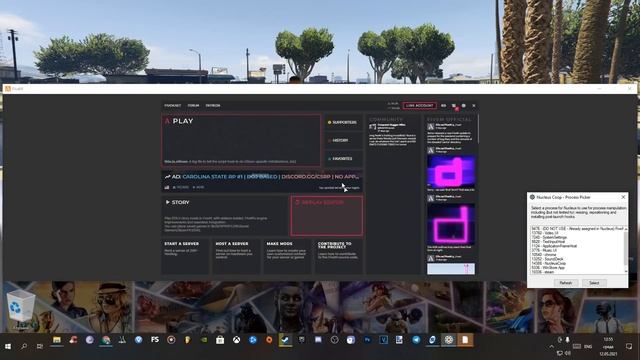Viewport: 640px width, 360px height.
Task: Open the first link in FiveM header
Action: 172,106
